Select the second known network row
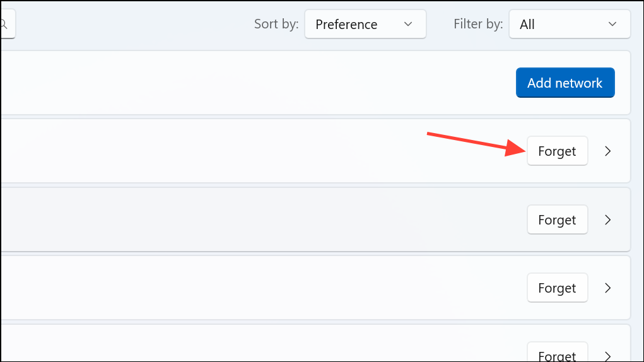This screenshot has height=362, width=644. pyautogui.click(x=315, y=219)
